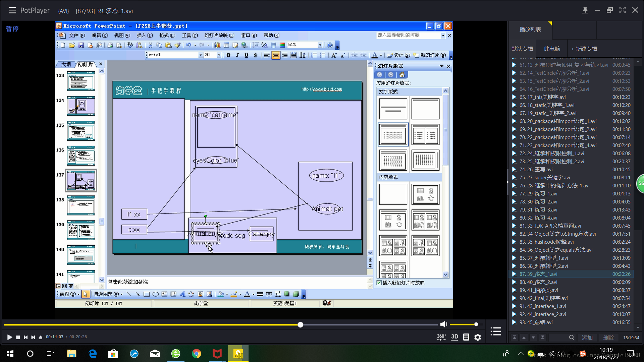This screenshot has width=644, height=362.
Task: Click the chapter/subtitle list icon beside 3D
Action: tap(466, 337)
